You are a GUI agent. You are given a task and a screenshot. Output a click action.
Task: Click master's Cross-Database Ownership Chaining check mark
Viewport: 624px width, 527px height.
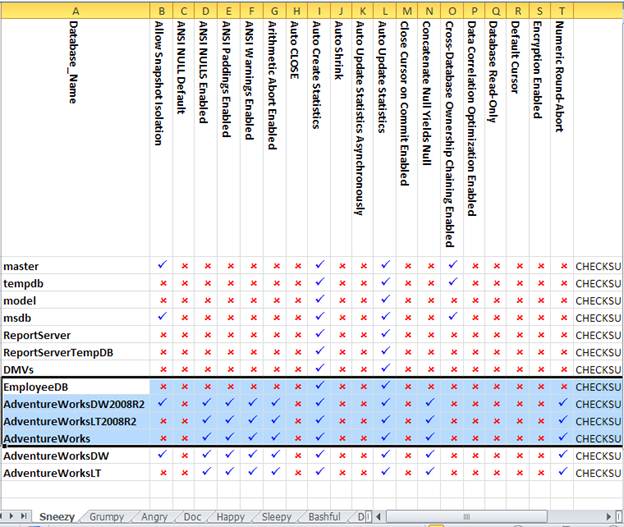pyautogui.click(x=453, y=264)
